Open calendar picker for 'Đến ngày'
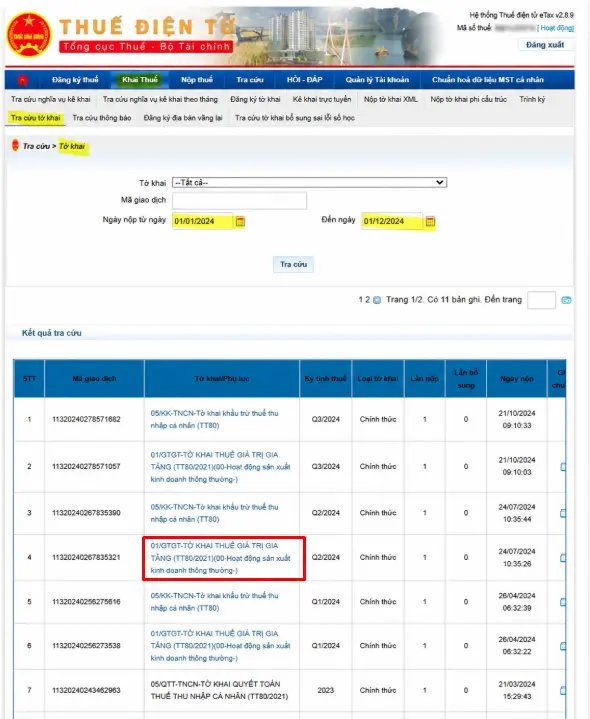 coord(430,221)
